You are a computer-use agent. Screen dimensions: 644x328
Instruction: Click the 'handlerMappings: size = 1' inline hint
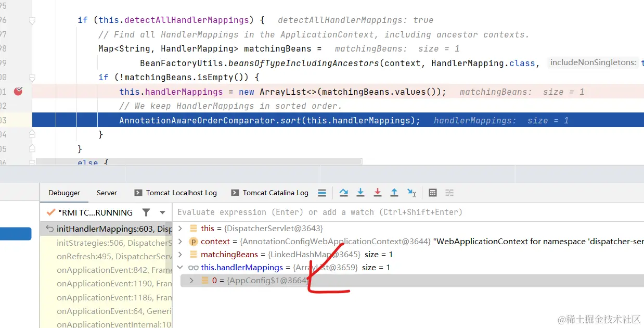tap(501, 121)
